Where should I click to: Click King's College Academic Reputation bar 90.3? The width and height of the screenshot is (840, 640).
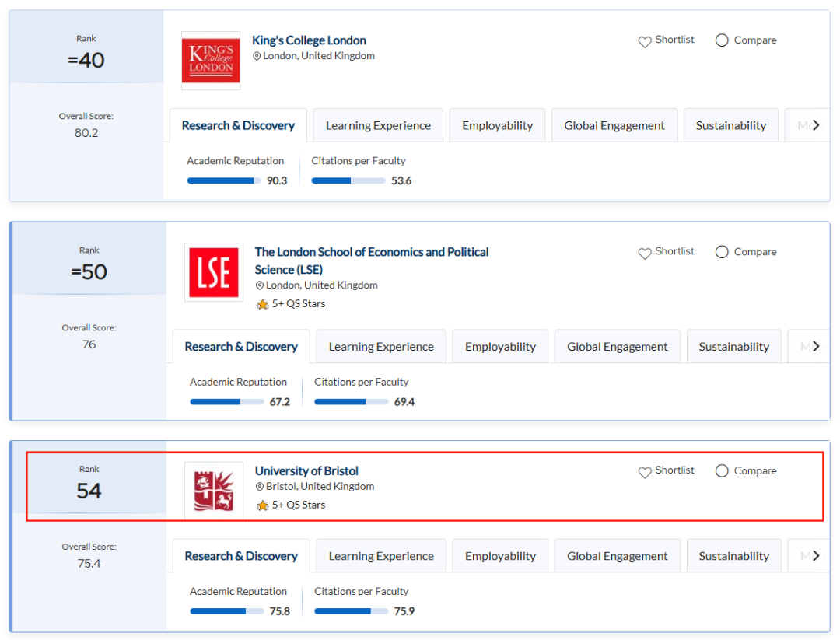tap(224, 181)
